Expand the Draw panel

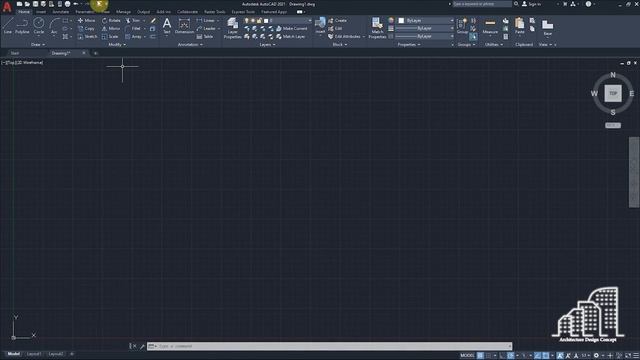[38, 44]
